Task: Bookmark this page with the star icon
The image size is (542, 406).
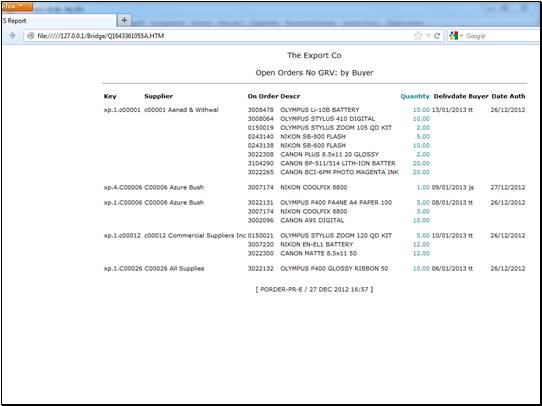Action: coord(418,36)
